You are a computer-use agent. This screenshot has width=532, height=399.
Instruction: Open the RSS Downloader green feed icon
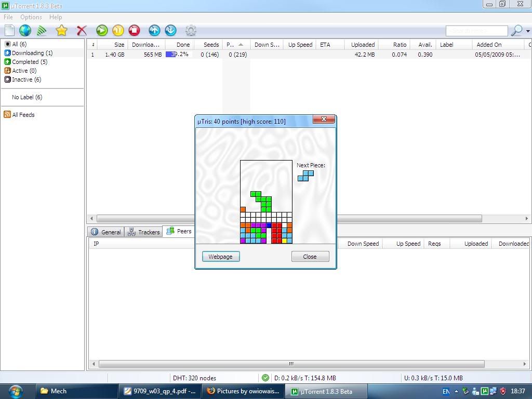pyautogui.click(x=42, y=31)
